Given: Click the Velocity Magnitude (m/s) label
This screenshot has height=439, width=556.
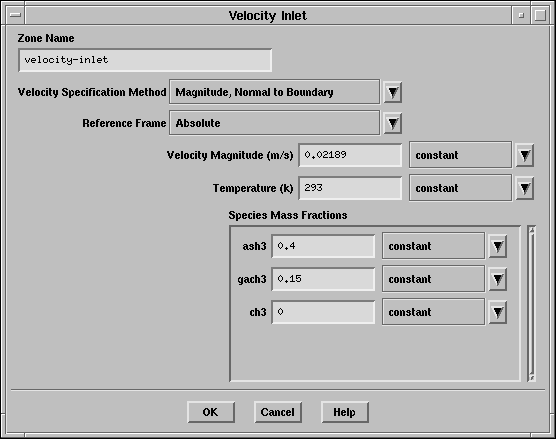Looking at the screenshot, I should click(230, 155).
